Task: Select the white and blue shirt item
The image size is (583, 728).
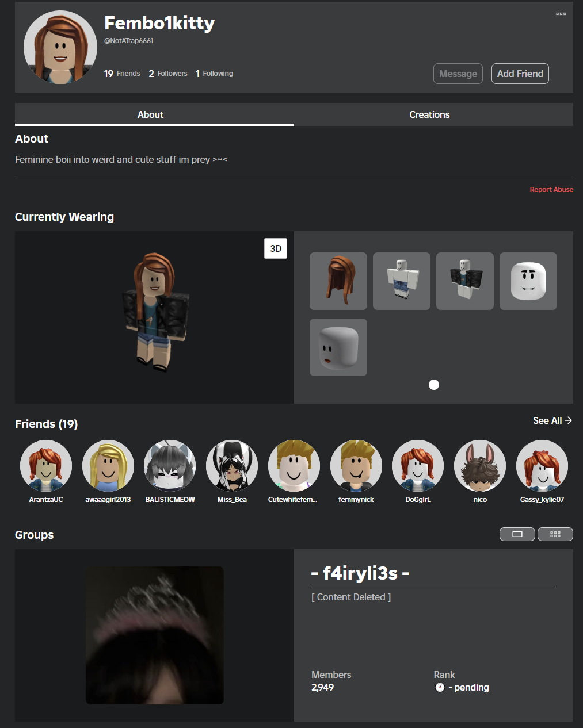Action: [x=402, y=281]
